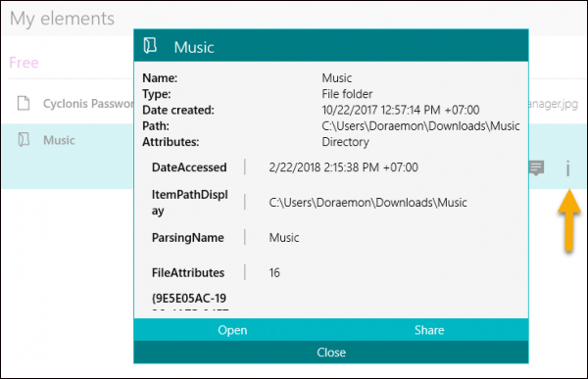Screen dimensions: 588x379
Task: Click the DateAccessed property label
Action: [189, 167]
